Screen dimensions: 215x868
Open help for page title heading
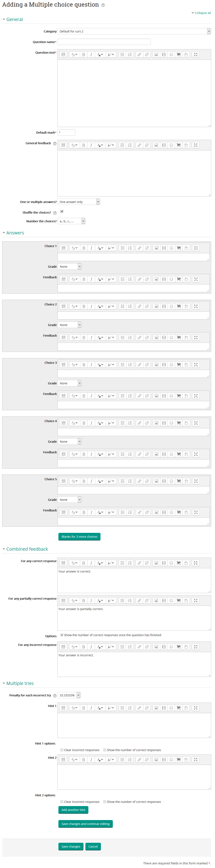103,5
